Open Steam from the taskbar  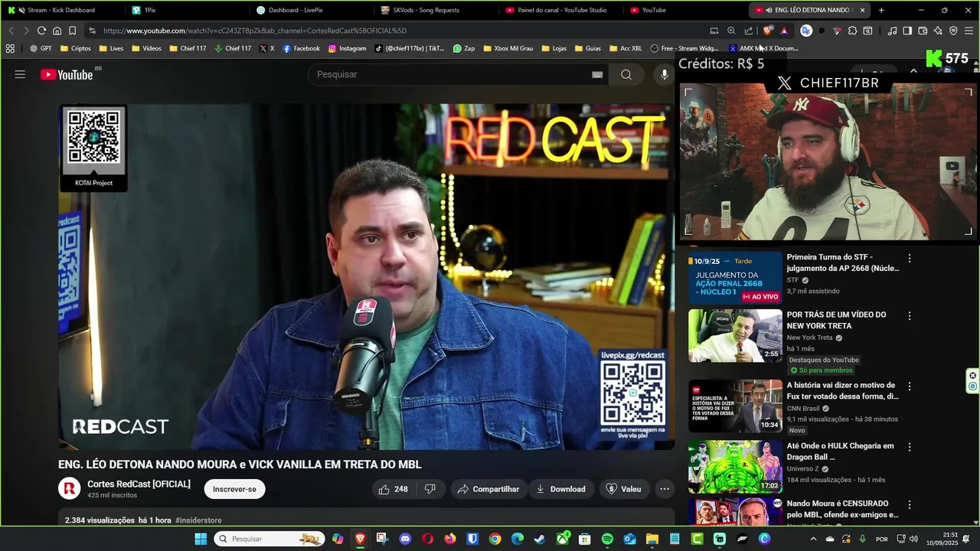(540, 539)
